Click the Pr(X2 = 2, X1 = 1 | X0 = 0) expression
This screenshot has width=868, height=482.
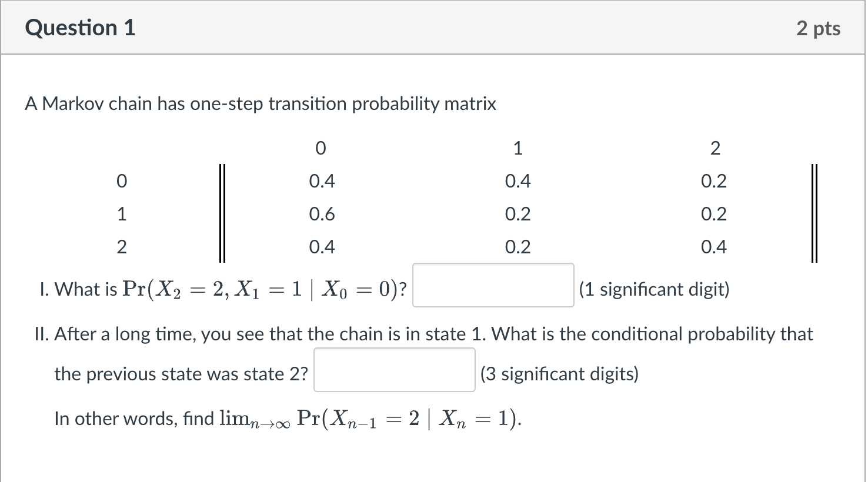click(x=265, y=288)
